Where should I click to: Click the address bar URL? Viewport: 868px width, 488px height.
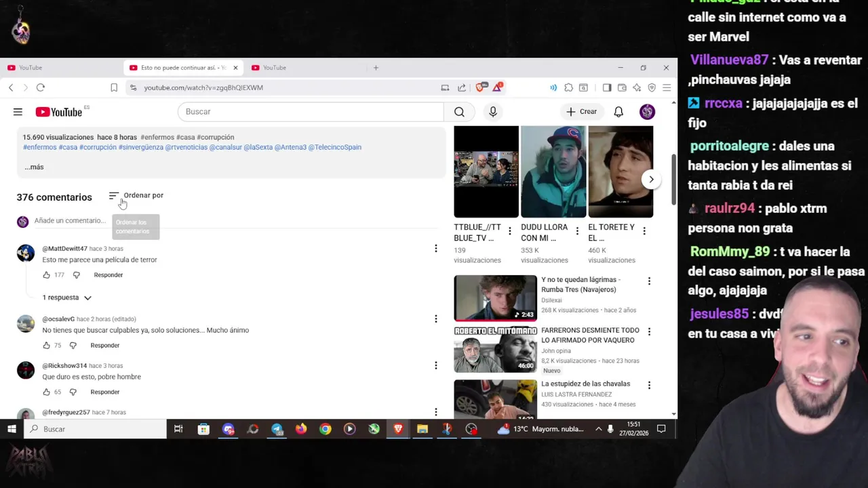click(203, 87)
